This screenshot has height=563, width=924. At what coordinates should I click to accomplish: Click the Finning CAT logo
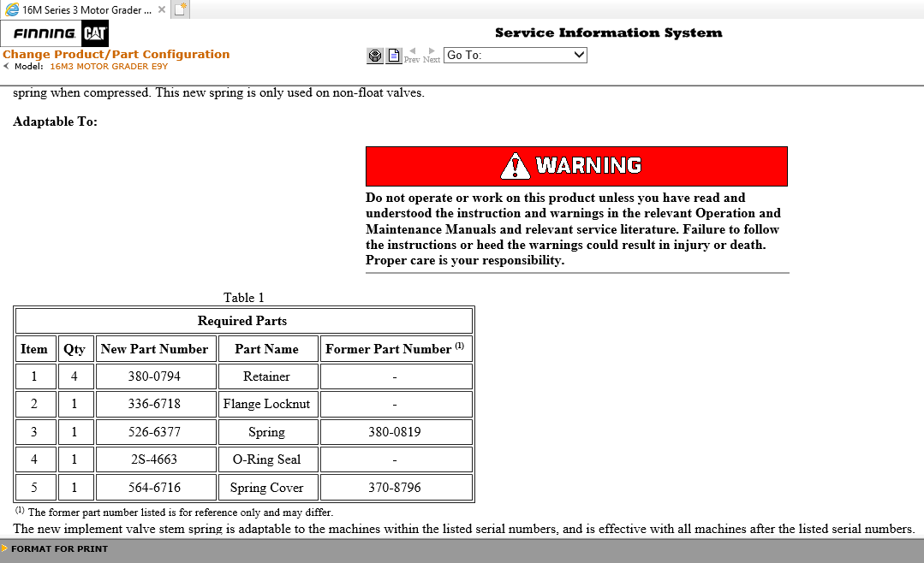(55, 34)
